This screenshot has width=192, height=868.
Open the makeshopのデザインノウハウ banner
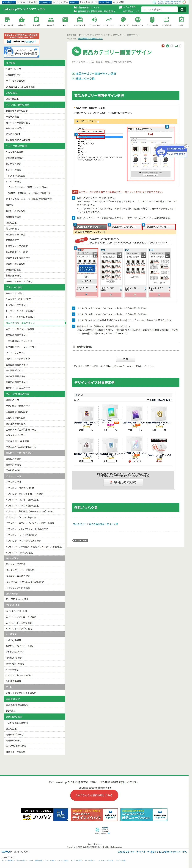pyautogui.click(x=94, y=815)
